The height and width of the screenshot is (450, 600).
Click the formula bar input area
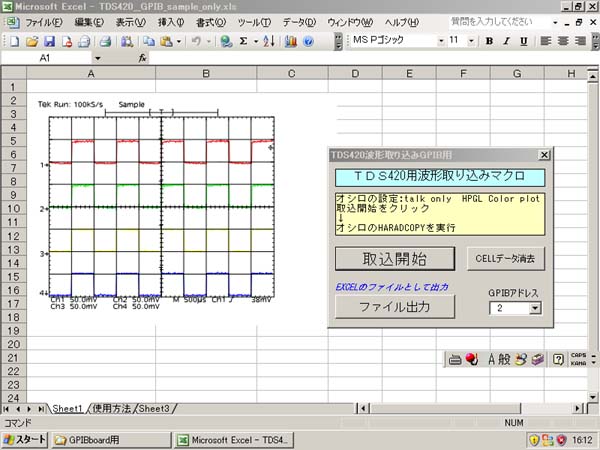[373, 58]
